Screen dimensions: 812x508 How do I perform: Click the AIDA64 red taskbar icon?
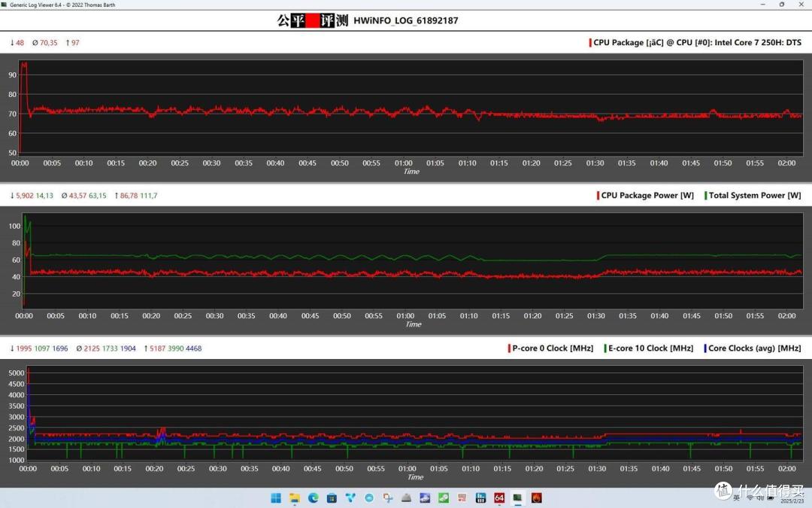click(x=499, y=498)
